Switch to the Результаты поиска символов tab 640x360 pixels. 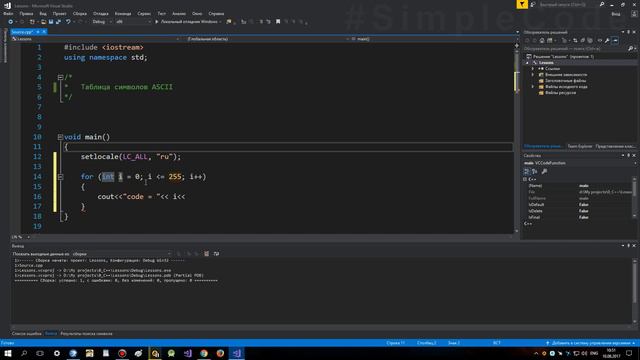pyautogui.click(x=86, y=334)
